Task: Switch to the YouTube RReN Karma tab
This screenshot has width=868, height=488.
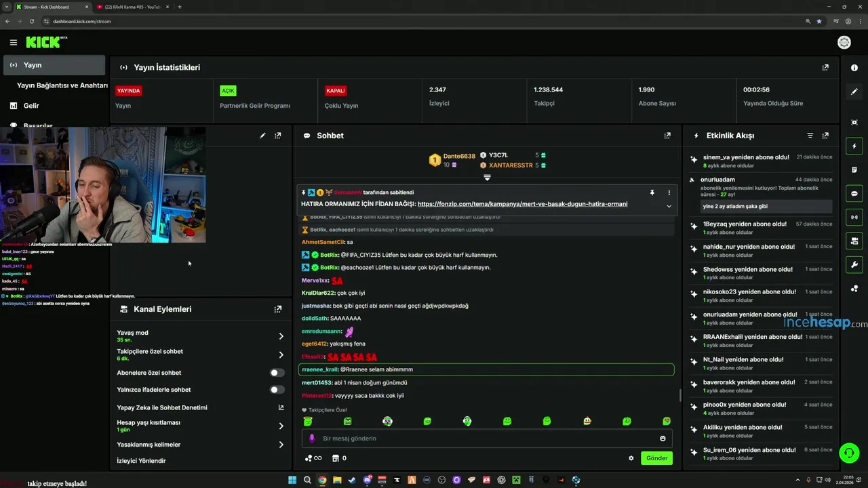Action: click(132, 7)
